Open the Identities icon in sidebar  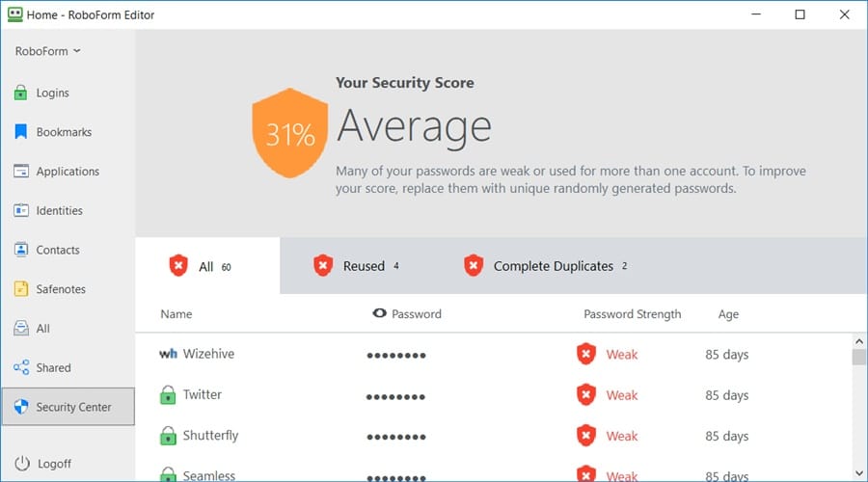click(x=20, y=210)
